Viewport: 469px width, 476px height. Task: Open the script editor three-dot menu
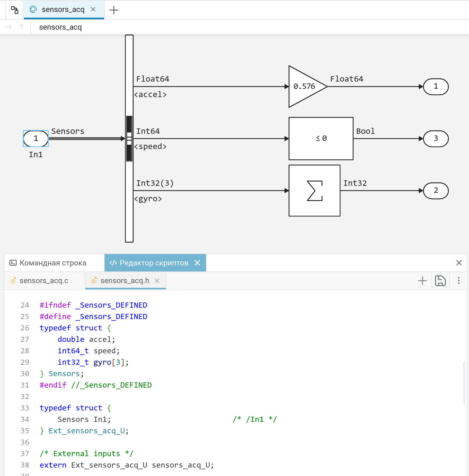[x=459, y=280]
